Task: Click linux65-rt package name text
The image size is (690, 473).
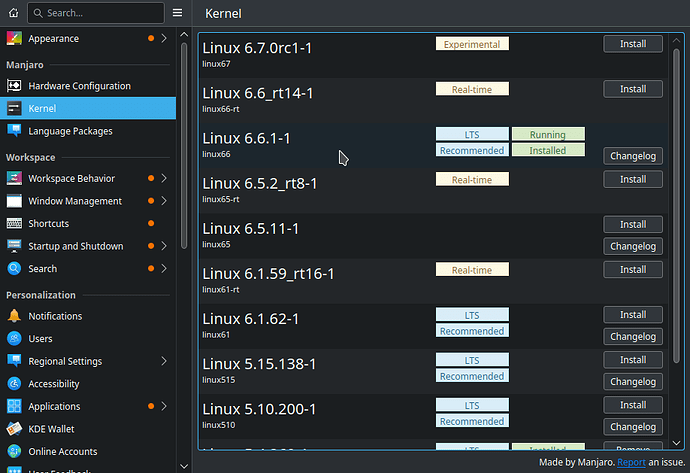Action: (221, 199)
